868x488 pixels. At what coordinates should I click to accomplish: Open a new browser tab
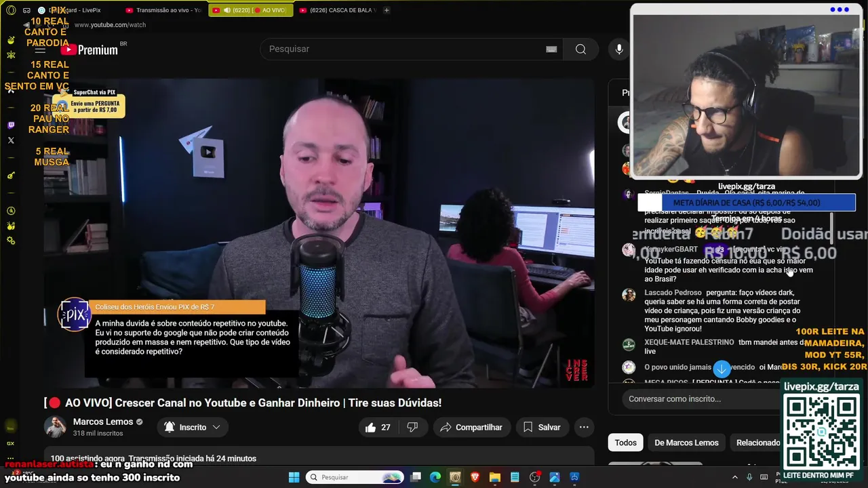387,10
